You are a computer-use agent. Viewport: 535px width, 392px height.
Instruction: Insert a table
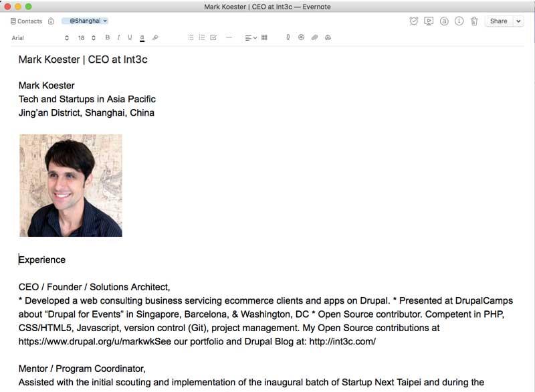[x=264, y=37]
